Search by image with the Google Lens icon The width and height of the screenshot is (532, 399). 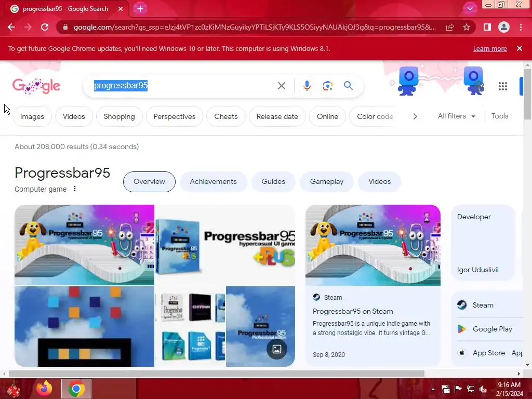coord(327,86)
